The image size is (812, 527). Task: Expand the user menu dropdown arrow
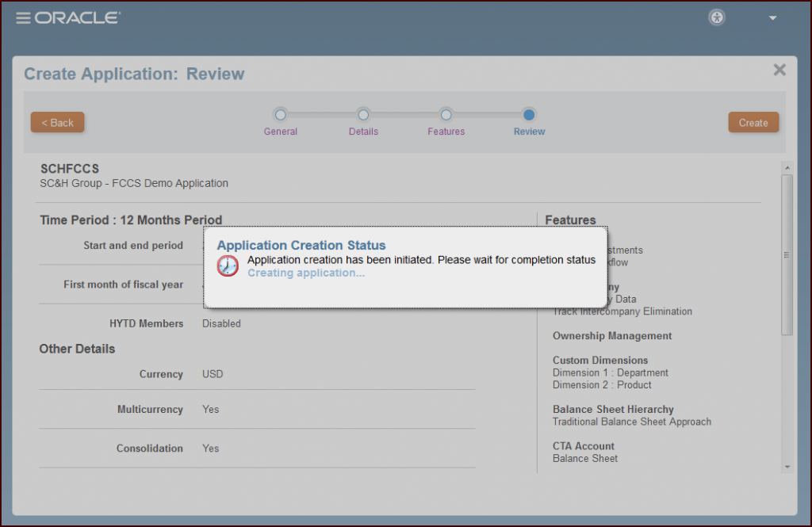click(x=772, y=18)
